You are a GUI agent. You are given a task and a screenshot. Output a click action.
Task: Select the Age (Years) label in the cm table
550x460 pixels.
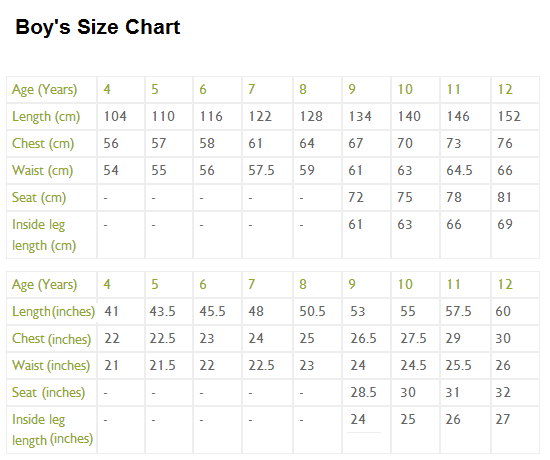click(45, 89)
